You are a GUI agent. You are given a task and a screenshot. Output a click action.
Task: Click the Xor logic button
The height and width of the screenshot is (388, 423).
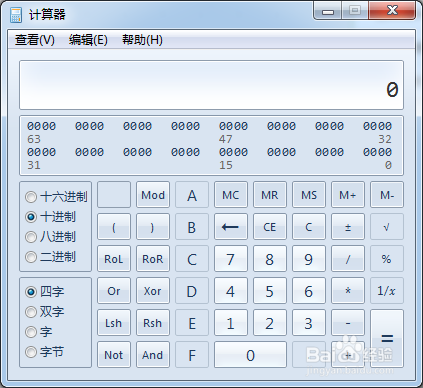(153, 291)
